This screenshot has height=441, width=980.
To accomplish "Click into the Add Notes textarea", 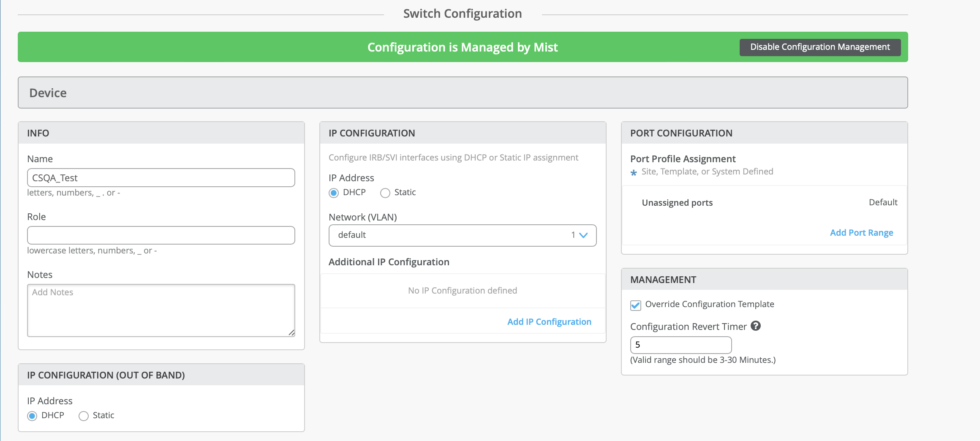I will [161, 310].
